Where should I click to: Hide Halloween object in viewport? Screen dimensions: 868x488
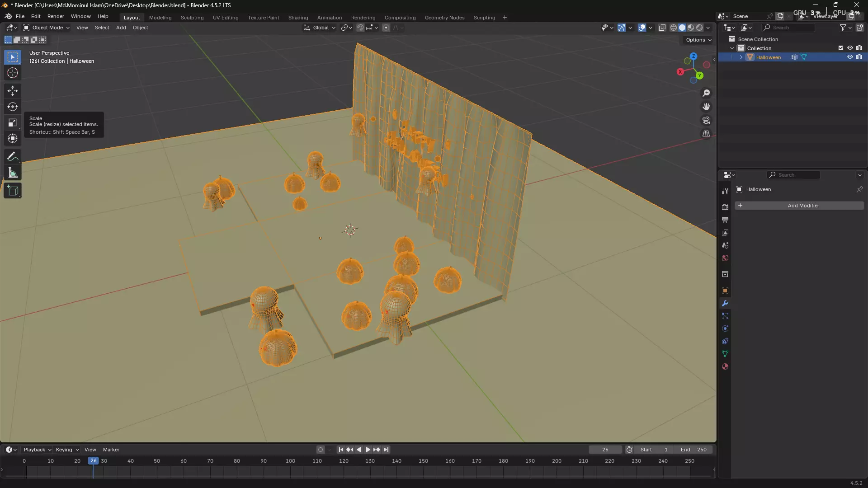click(850, 57)
